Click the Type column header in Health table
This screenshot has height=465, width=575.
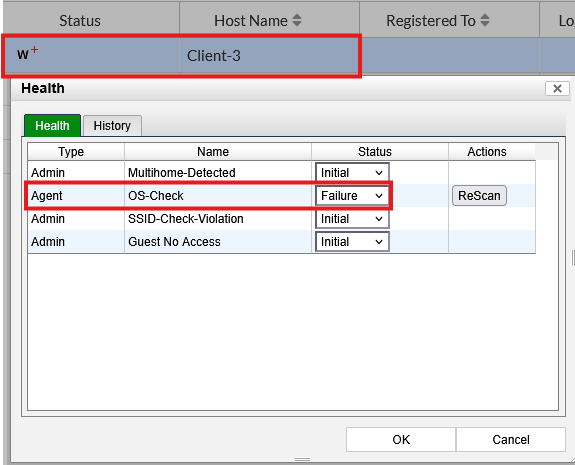pos(71,151)
